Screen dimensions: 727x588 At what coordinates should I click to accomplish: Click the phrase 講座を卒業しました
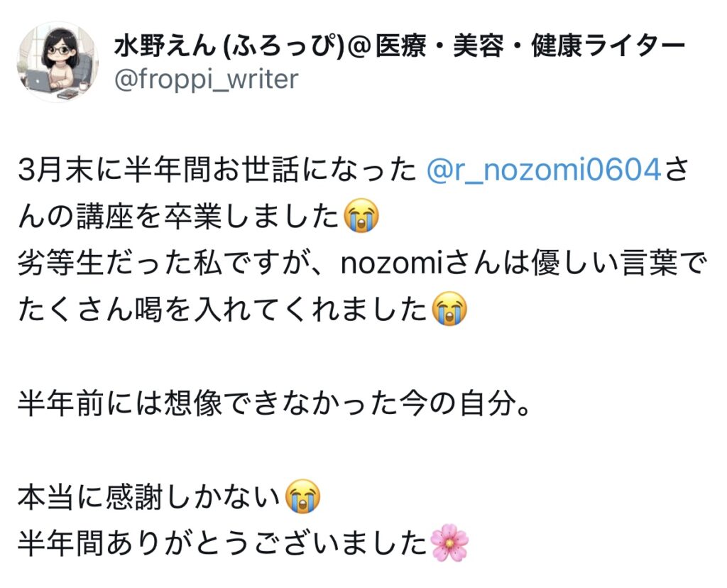pos(208,216)
